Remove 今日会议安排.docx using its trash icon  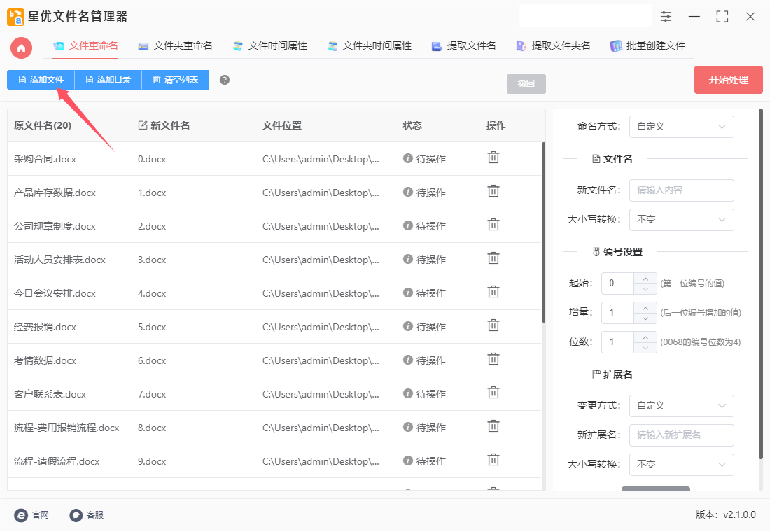(493, 293)
